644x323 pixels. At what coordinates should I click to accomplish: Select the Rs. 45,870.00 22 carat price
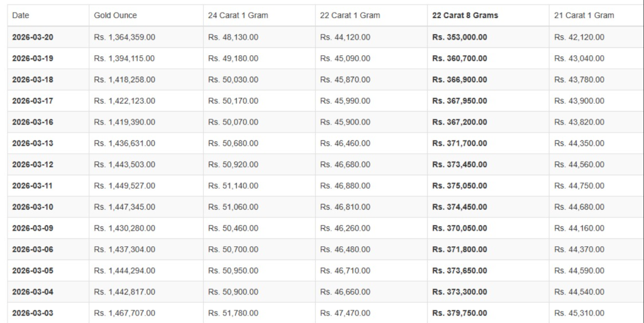pyautogui.click(x=345, y=80)
